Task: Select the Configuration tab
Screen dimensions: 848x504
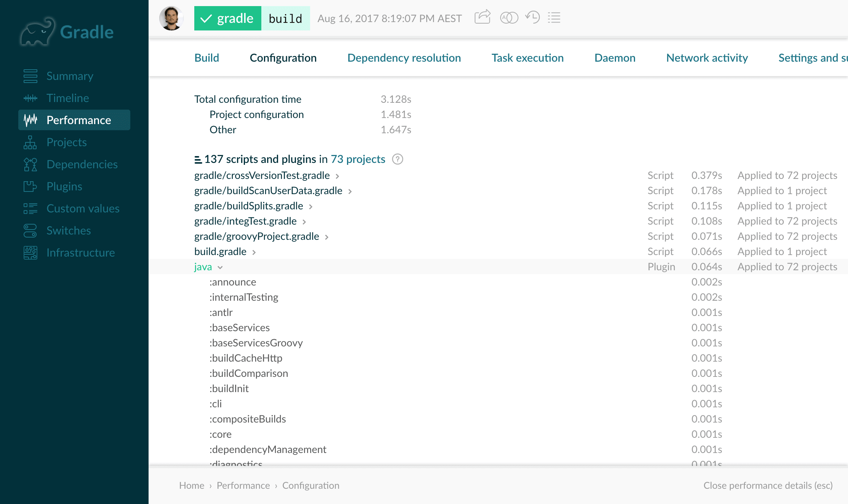Action: tap(283, 58)
